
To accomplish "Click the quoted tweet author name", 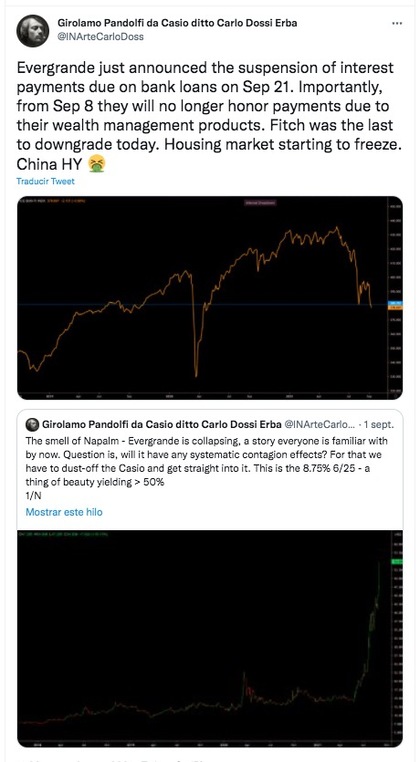I will [162, 424].
